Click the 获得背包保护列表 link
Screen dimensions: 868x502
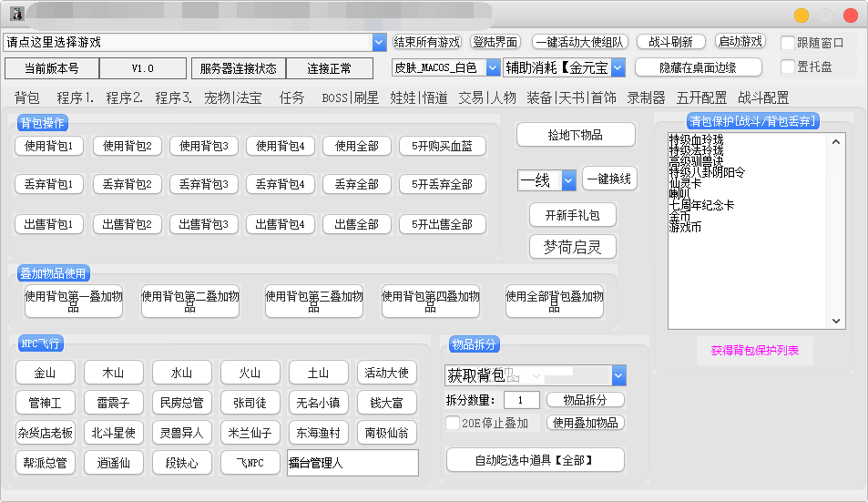click(x=754, y=351)
